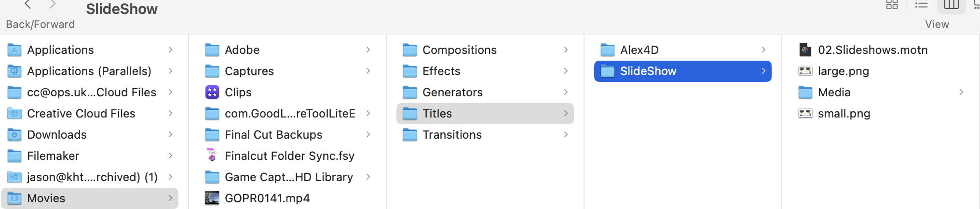Switch to icon grid view
Viewport: 980px width, 209px height.
point(892,5)
